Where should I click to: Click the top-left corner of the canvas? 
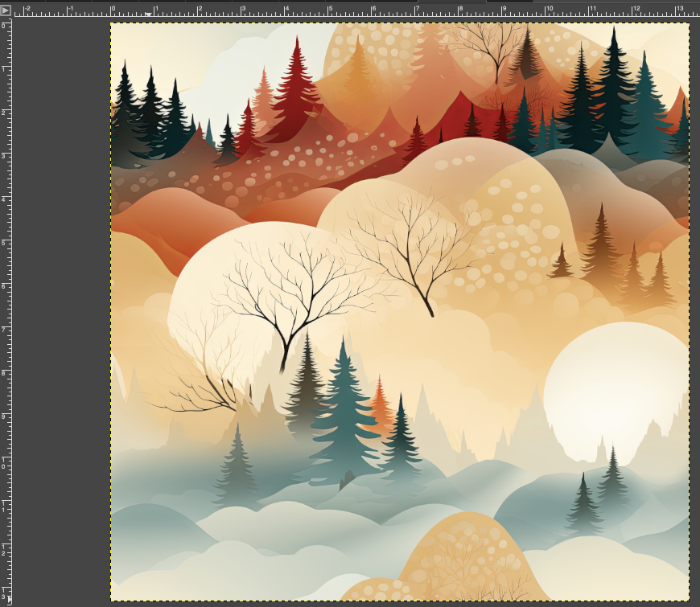tap(113, 25)
